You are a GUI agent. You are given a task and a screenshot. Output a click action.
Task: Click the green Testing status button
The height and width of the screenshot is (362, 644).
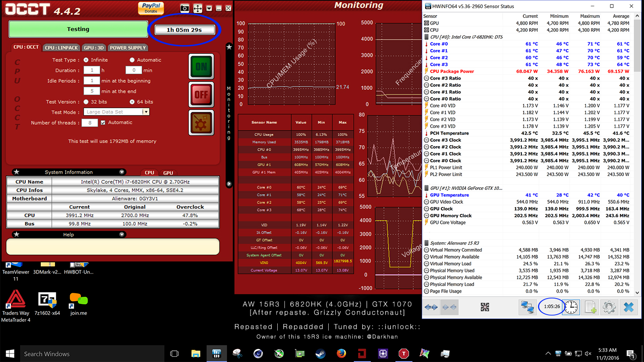click(78, 29)
